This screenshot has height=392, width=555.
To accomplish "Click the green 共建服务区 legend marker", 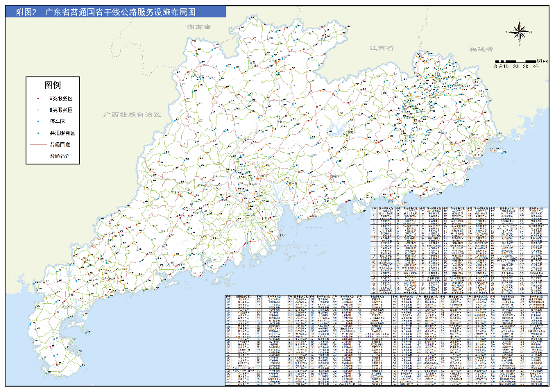I will click(x=37, y=132).
